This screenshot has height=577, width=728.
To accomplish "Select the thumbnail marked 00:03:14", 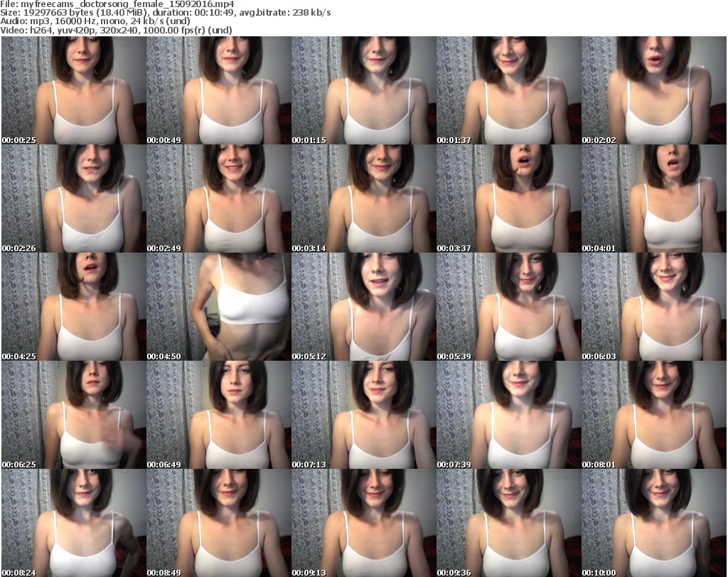I will tap(363, 198).
